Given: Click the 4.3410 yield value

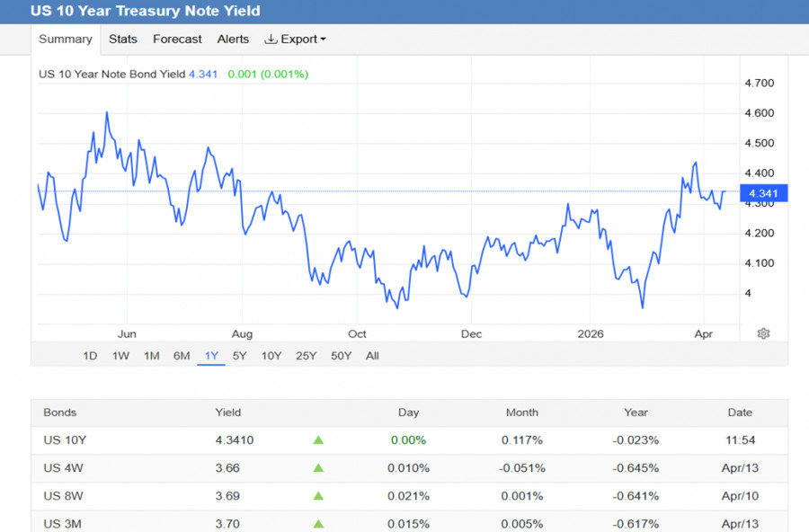Looking at the screenshot, I should (x=235, y=440).
